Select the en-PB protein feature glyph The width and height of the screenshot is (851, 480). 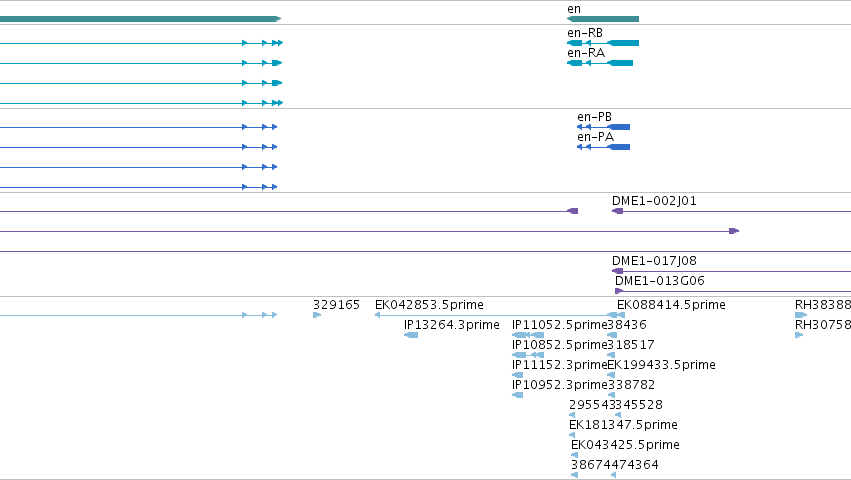(x=603, y=127)
